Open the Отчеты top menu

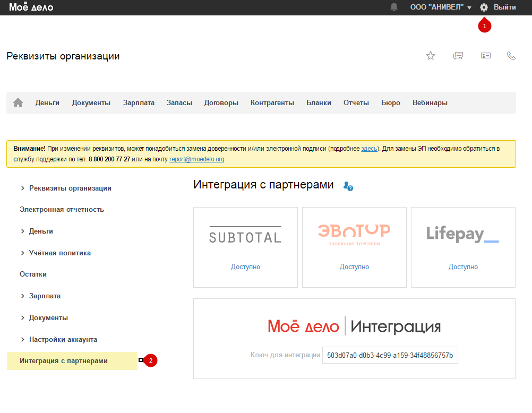pyautogui.click(x=356, y=102)
